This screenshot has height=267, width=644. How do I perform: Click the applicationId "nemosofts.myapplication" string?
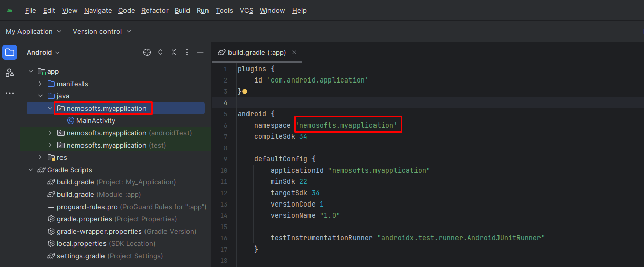[x=379, y=170]
